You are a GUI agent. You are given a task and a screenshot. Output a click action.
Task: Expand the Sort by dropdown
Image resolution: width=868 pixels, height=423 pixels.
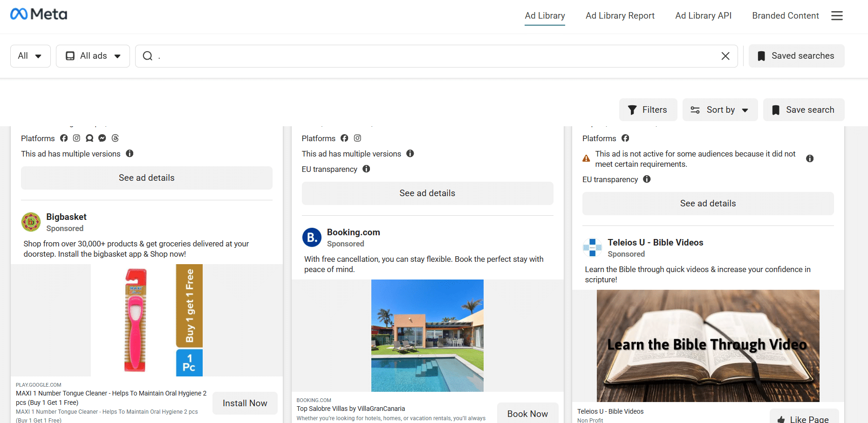tap(720, 110)
